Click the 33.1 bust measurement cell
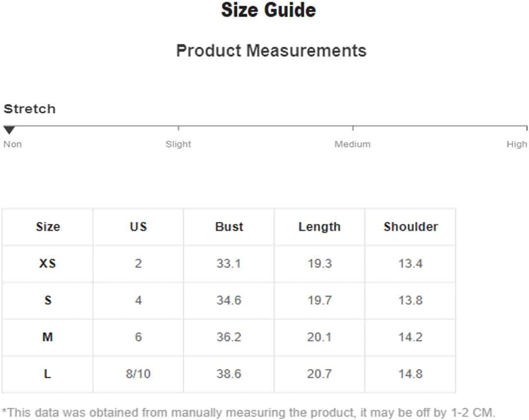 point(229,264)
